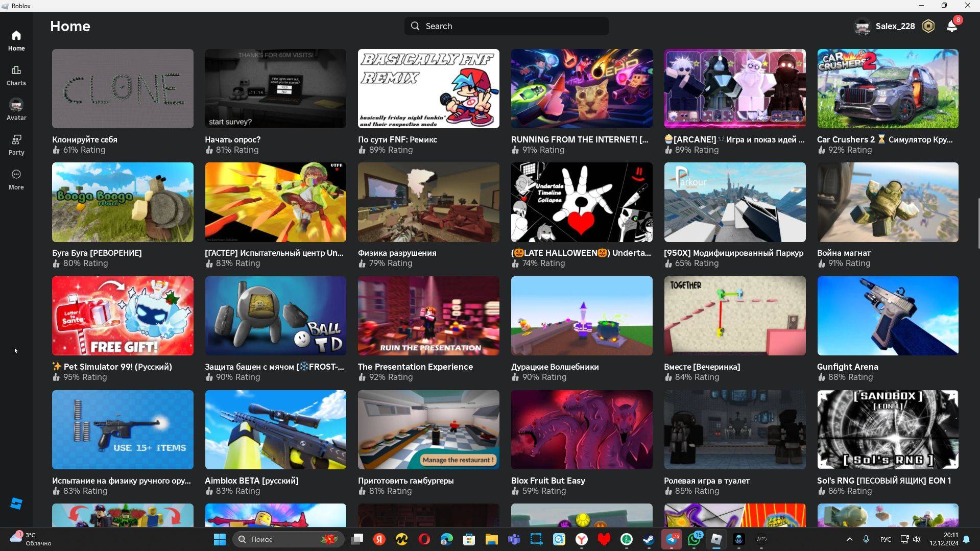Open the 'RUNNING FROM THE INTERNET!' title
This screenshot has width=980, height=551.
coord(580,139)
